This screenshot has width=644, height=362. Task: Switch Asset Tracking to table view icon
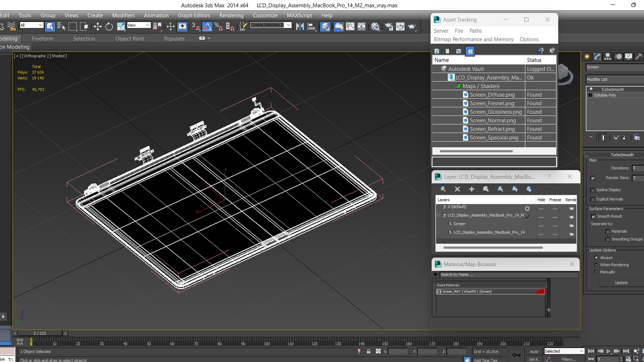point(470,51)
